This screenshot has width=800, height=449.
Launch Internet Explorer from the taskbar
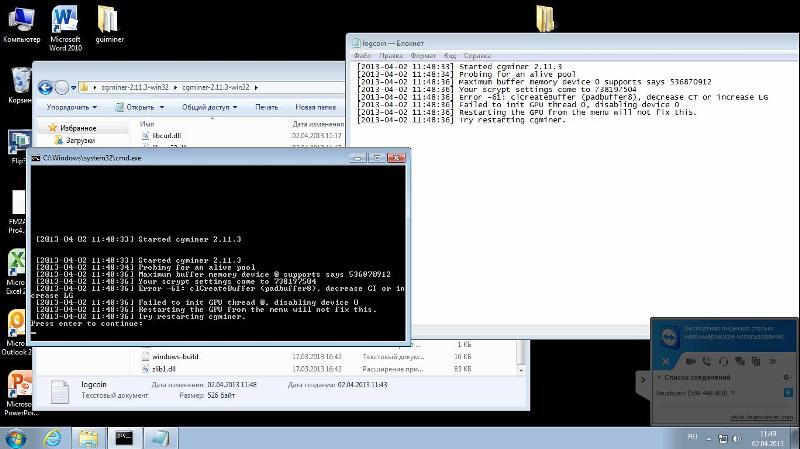pos(53,438)
